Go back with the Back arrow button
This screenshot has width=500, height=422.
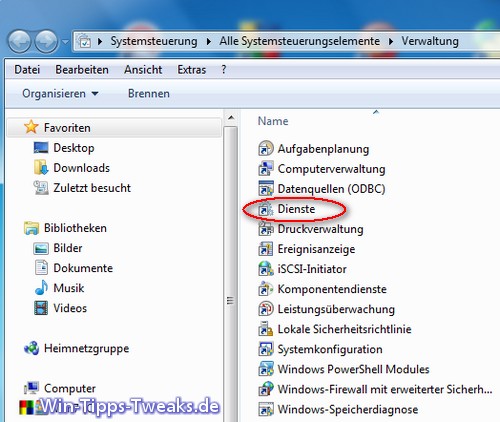[x=19, y=42]
